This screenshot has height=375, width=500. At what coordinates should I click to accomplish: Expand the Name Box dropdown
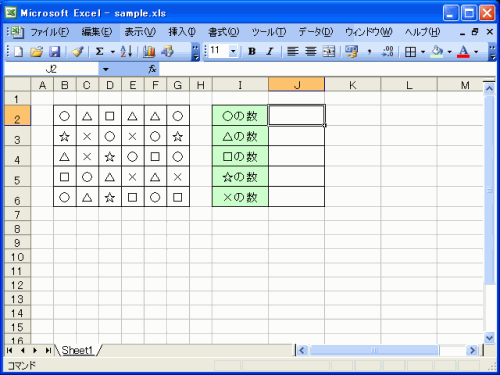(x=106, y=69)
